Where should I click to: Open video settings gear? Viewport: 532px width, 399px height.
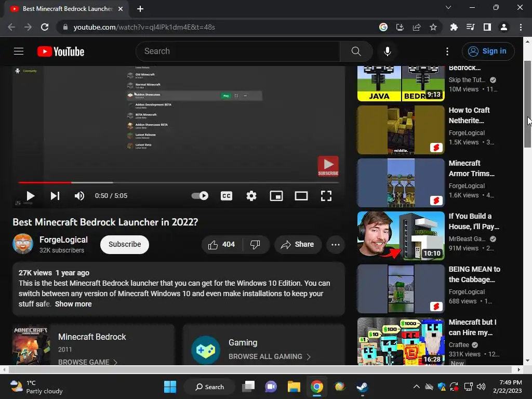[x=251, y=196]
